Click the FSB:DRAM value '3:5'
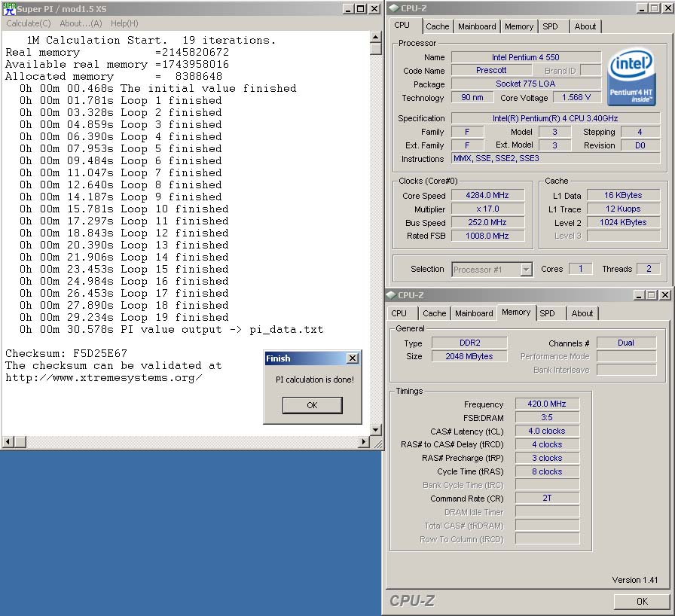Image resolution: width=675 pixels, height=616 pixels. (547, 417)
